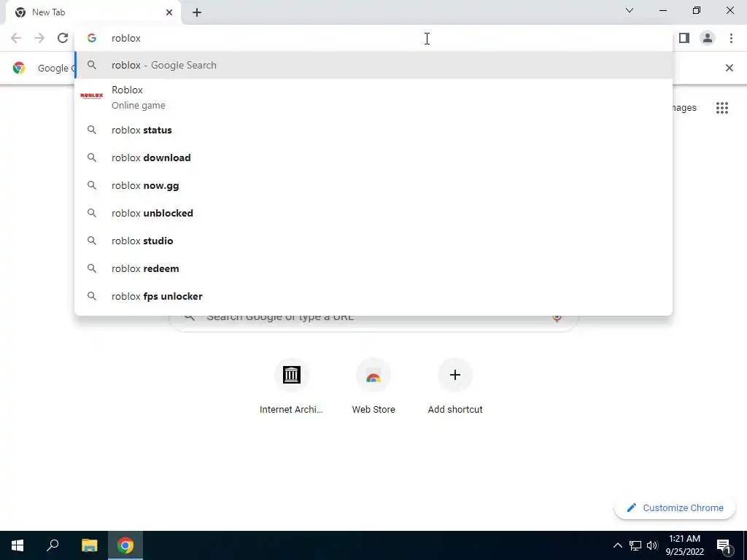The height and width of the screenshot is (560, 747).
Task: Choose 'roblox studio' suggestion
Action: [x=373, y=241]
